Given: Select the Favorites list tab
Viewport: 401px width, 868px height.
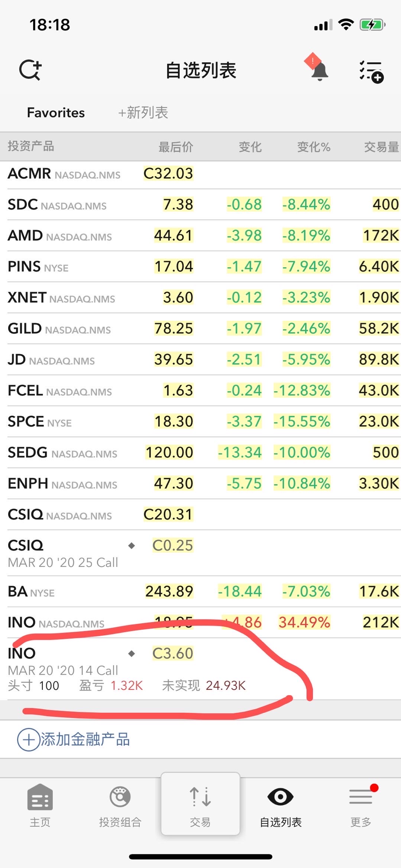Looking at the screenshot, I should (56, 112).
